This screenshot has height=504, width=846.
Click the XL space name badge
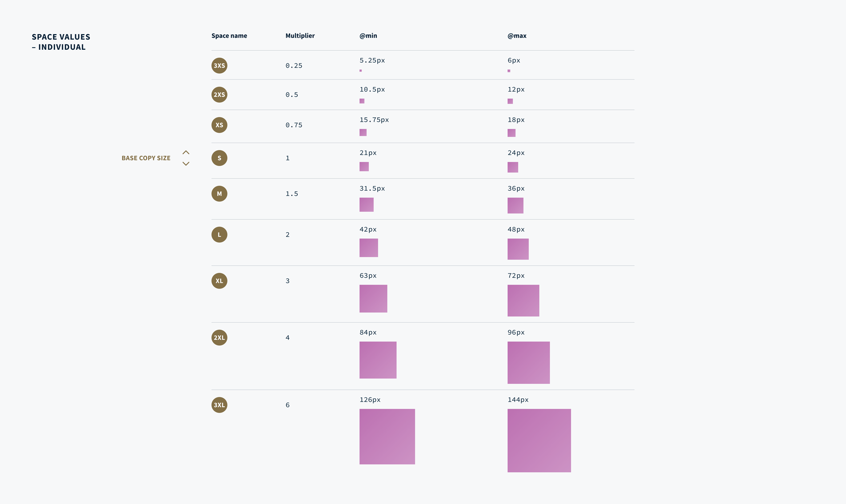point(219,281)
